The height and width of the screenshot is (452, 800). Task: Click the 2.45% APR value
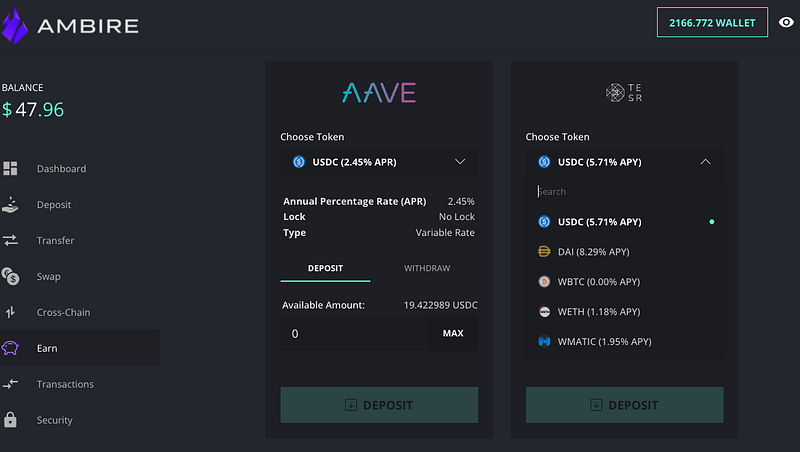coord(461,202)
